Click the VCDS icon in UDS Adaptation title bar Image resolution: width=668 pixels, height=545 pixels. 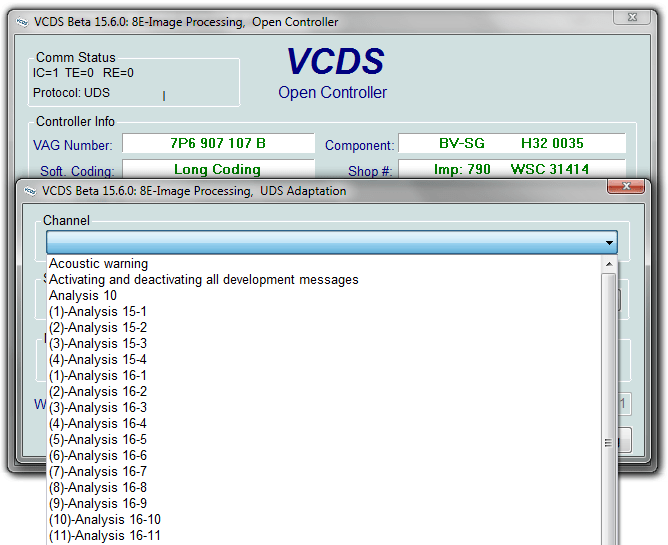(30, 191)
